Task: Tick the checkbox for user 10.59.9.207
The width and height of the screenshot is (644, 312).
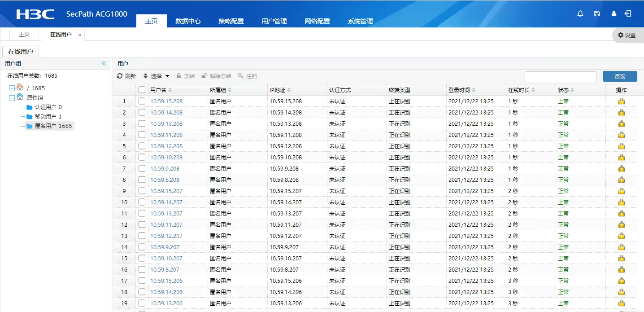Action: click(142, 247)
